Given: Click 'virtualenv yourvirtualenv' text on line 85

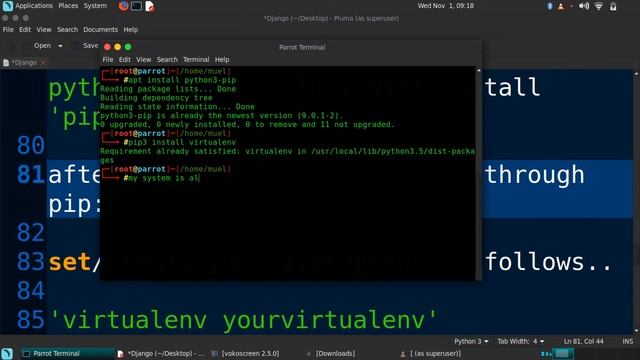Looking at the screenshot, I should click(243, 320).
